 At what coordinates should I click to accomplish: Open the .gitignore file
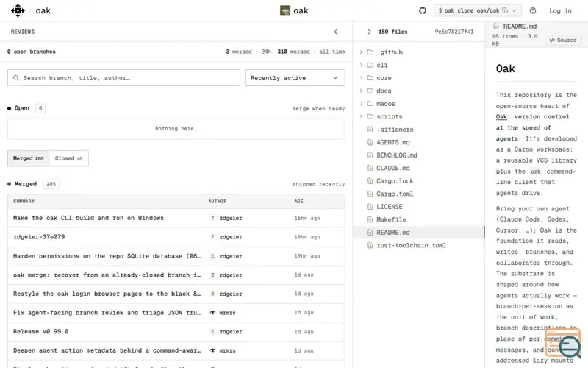click(x=418, y=130)
